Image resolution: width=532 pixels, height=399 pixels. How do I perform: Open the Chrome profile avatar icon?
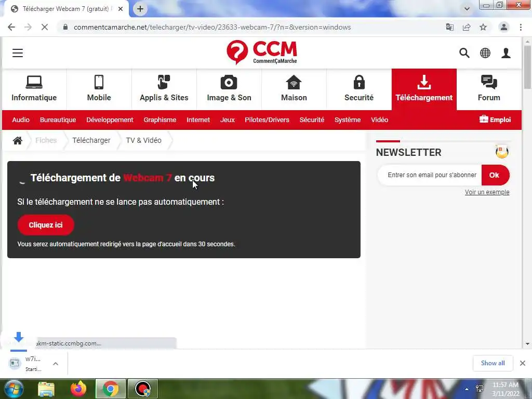point(504,27)
